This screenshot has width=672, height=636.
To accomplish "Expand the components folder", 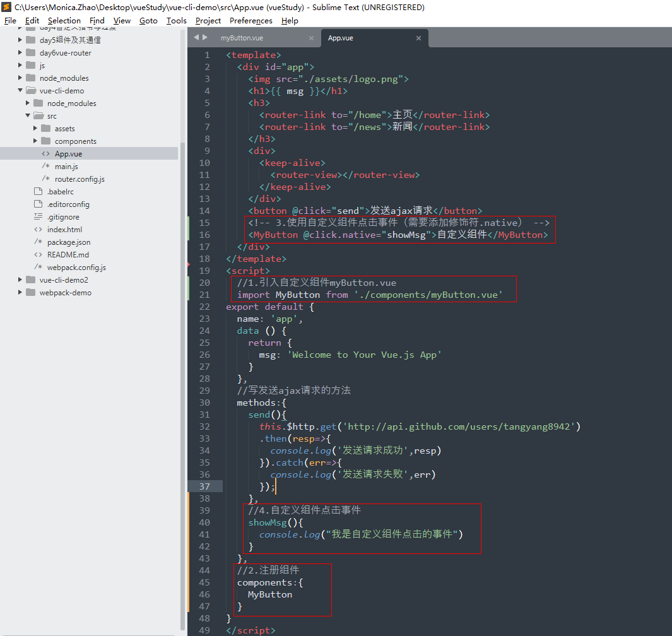I will (35, 141).
